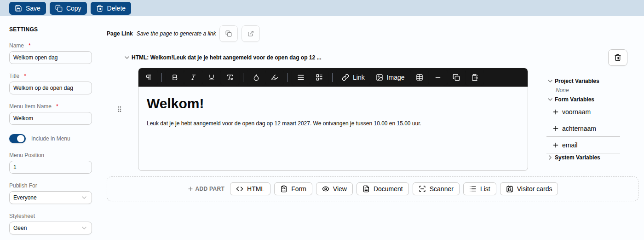Delete the HTML part with trash icon
This screenshot has height=240, width=644.
pos(618,58)
